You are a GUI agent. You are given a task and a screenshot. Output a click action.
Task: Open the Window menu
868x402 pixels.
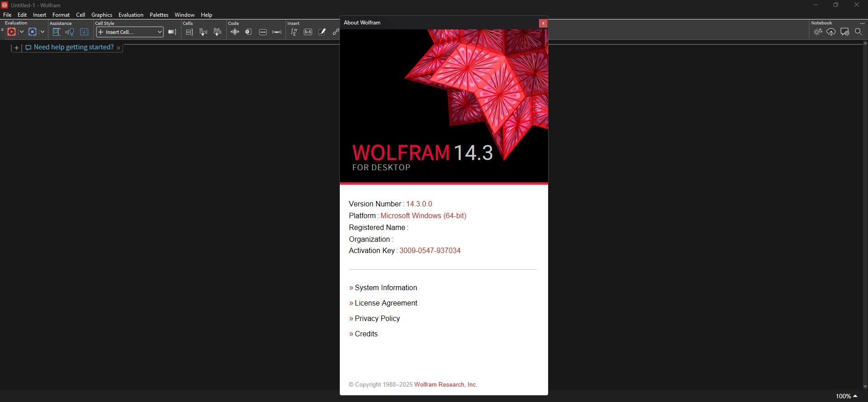click(x=185, y=15)
